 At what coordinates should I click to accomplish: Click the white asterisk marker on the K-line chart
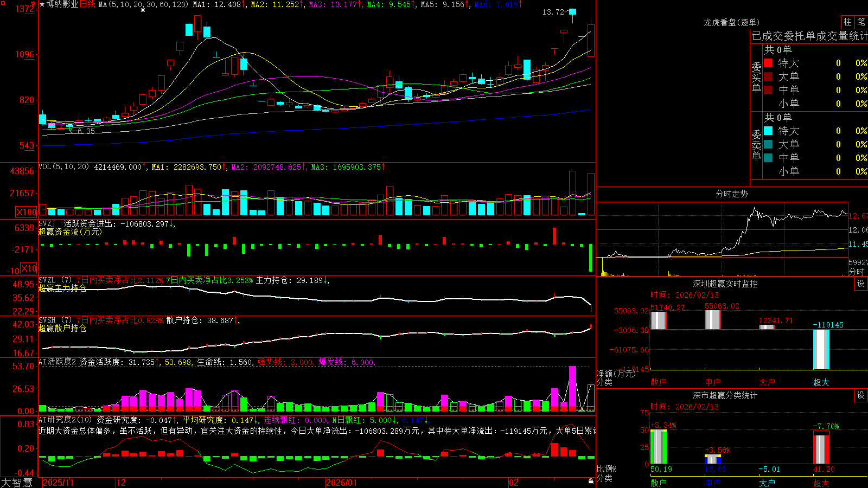click(x=143, y=10)
